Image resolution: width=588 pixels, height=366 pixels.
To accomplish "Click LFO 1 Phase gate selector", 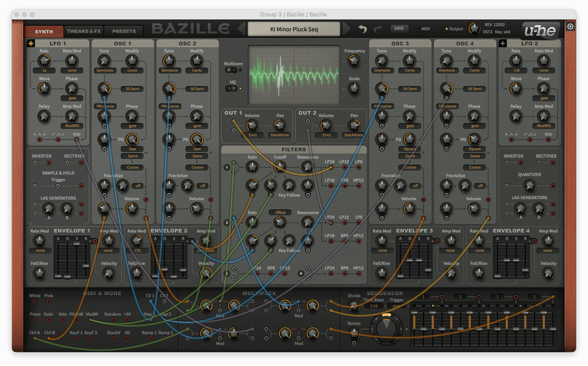I will pos(72,98).
